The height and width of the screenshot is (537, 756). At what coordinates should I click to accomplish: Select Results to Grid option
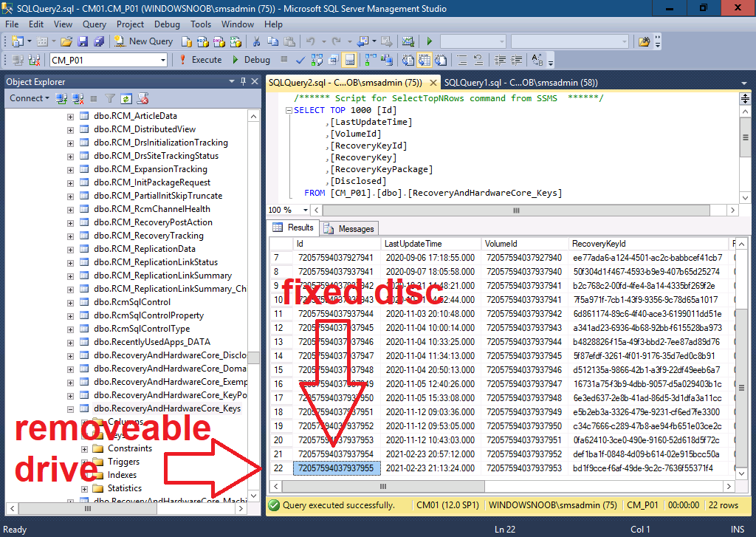(x=425, y=60)
